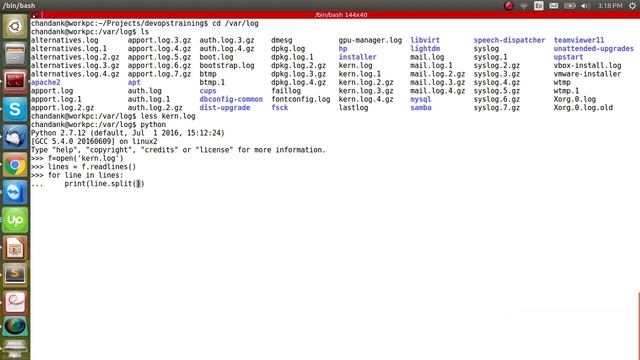640x360 pixels.
Task: Click the 'apache2' directory name
Action: (x=45, y=82)
